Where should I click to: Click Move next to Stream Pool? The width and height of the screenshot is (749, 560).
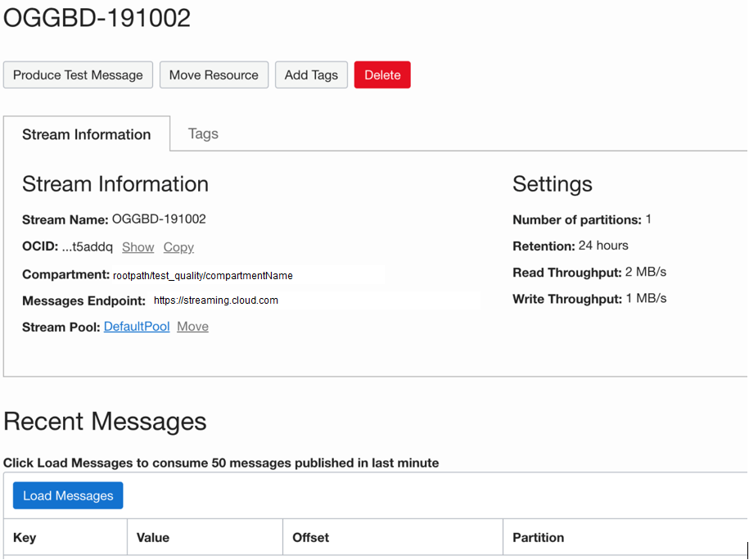pyautogui.click(x=192, y=327)
